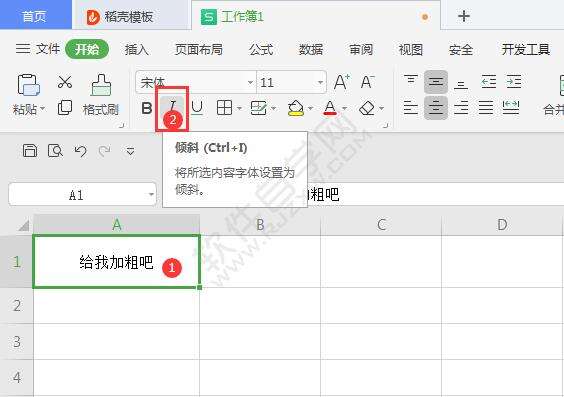Switch to the 安全 ribbon tab

pyautogui.click(x=460, y=49)
